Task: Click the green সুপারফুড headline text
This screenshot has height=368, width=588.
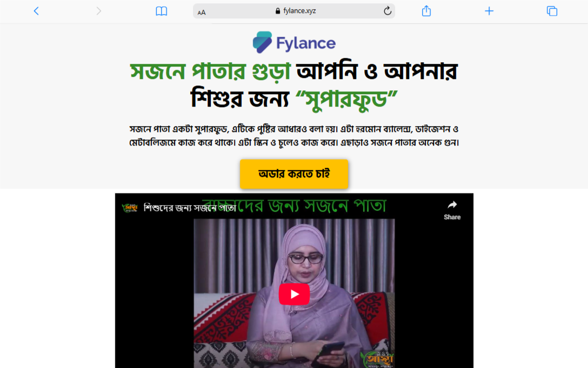Action: (346, 100)
